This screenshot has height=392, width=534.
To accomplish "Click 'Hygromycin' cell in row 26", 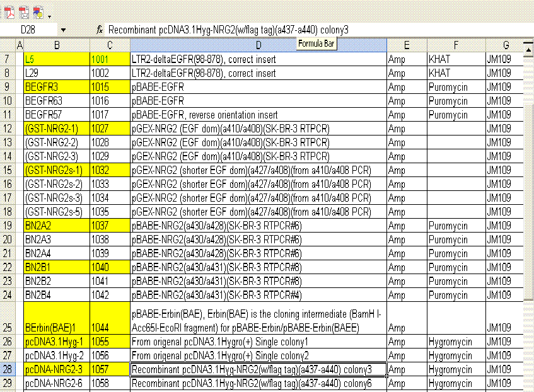I will [x=456, y=342].
